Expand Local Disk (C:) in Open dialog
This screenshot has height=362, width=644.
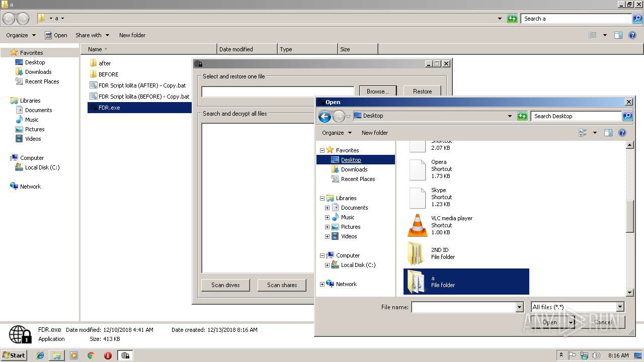coord(327,265)
